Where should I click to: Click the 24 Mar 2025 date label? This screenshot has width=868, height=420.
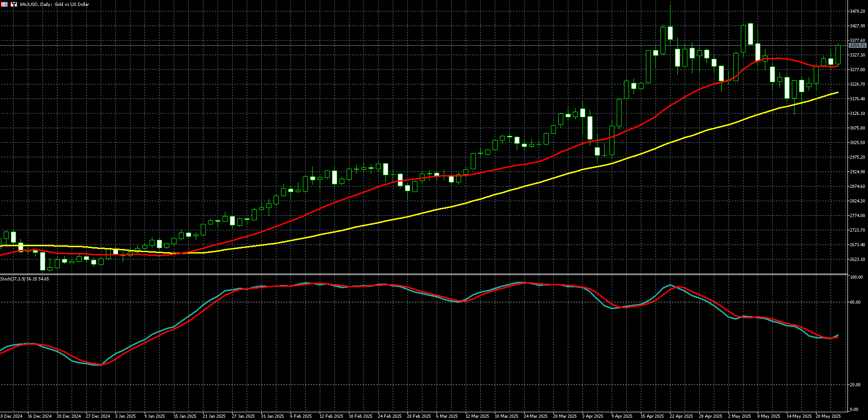coord(535,416)
